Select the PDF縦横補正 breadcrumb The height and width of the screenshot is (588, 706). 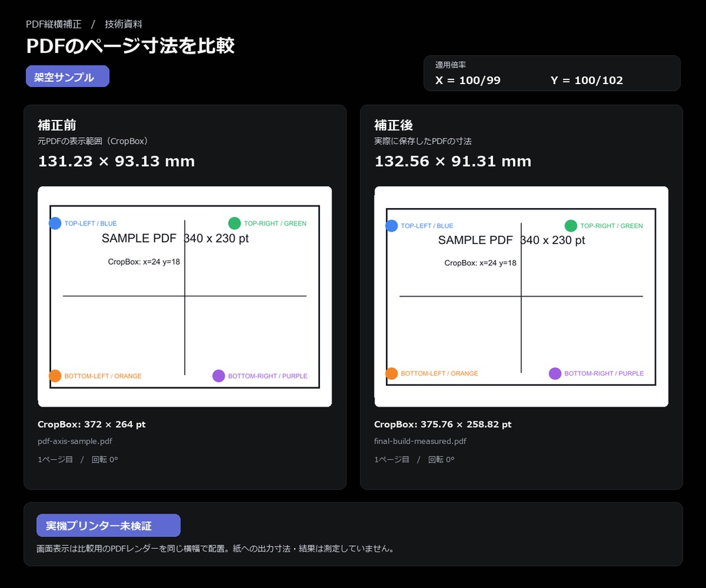coord(54,24)
